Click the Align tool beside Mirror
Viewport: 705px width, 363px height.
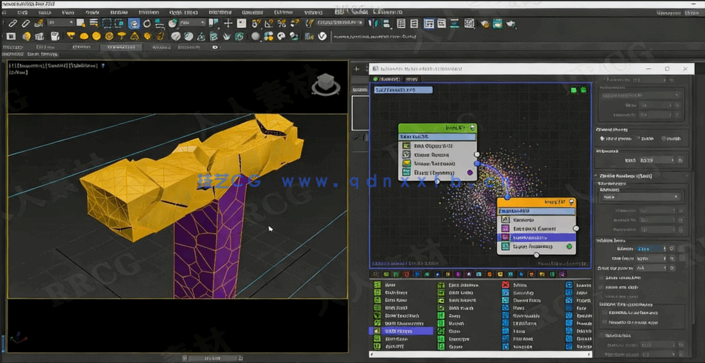tap(385, 22)
